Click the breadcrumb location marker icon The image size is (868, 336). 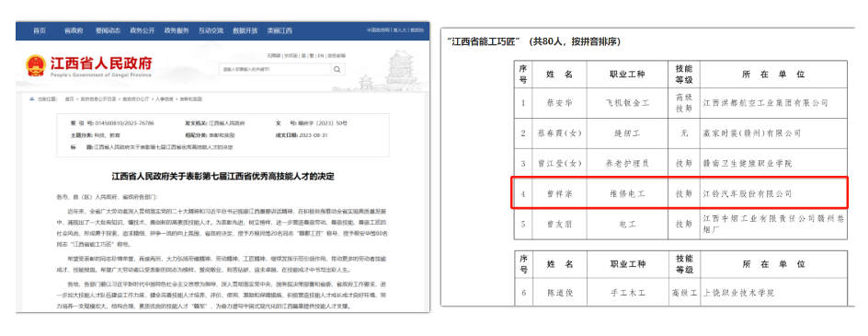tap(32, 98)
